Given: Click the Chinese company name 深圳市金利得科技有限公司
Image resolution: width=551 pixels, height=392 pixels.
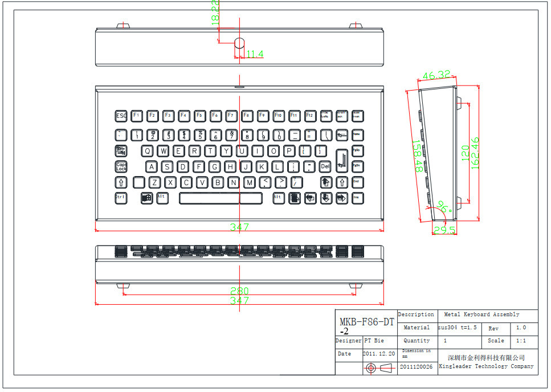Looking at the screenshot, I should [x=487, y=358].
